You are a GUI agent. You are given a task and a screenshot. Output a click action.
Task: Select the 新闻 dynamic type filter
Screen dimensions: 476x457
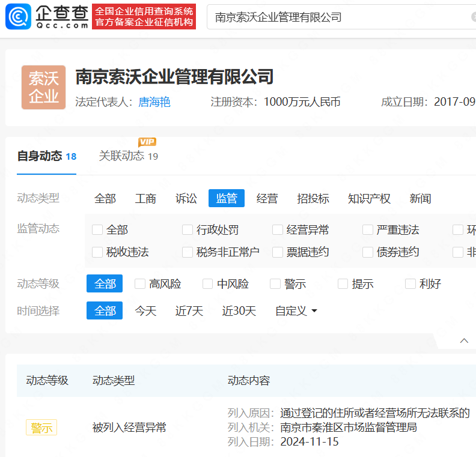coord(420,199)
